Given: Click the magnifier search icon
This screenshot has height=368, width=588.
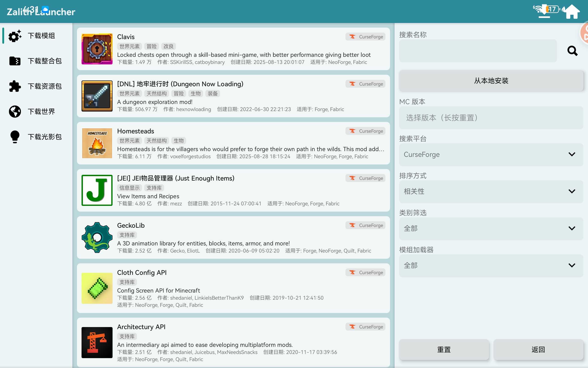Looking at the screenshot, I should pyautogui.click(x=572, y=51).
